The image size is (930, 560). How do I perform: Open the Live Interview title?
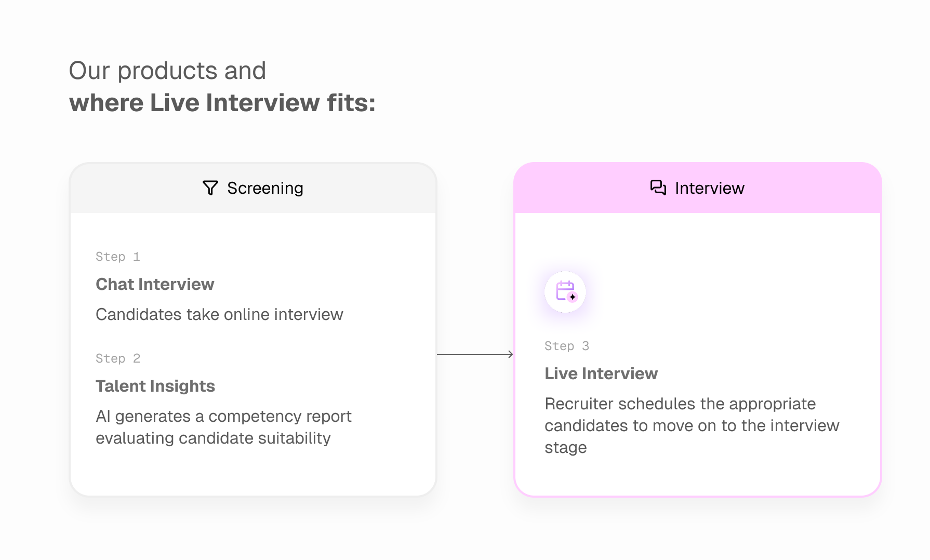[x=601, y=374]
